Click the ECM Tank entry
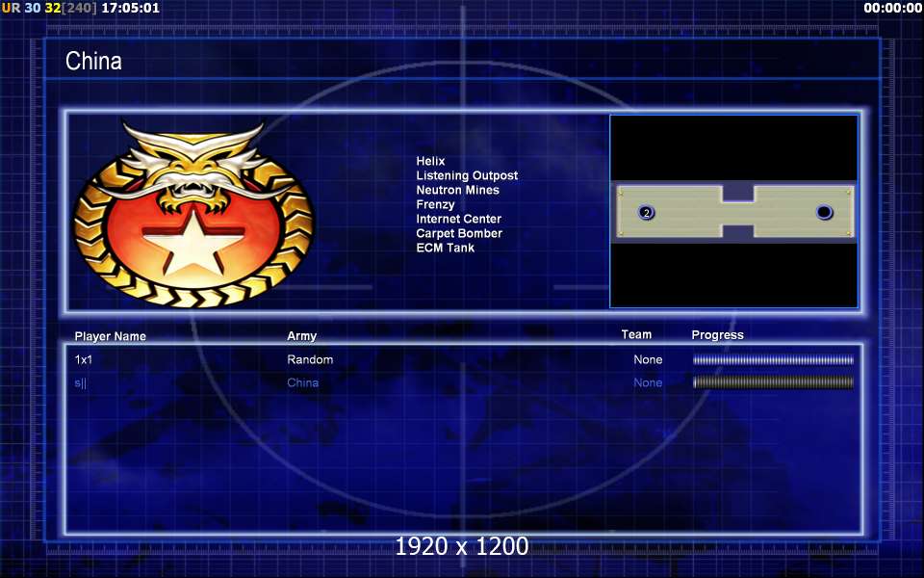 click(x=445, y=248)
